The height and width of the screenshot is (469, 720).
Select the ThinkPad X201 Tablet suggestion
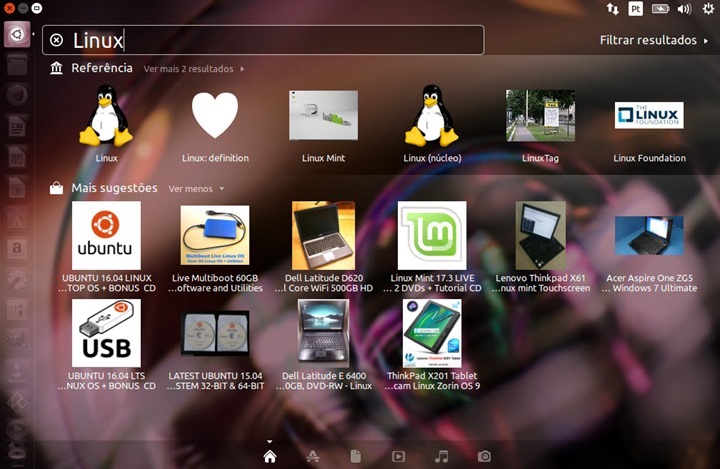pyautogui.click(x=432, y=333)
